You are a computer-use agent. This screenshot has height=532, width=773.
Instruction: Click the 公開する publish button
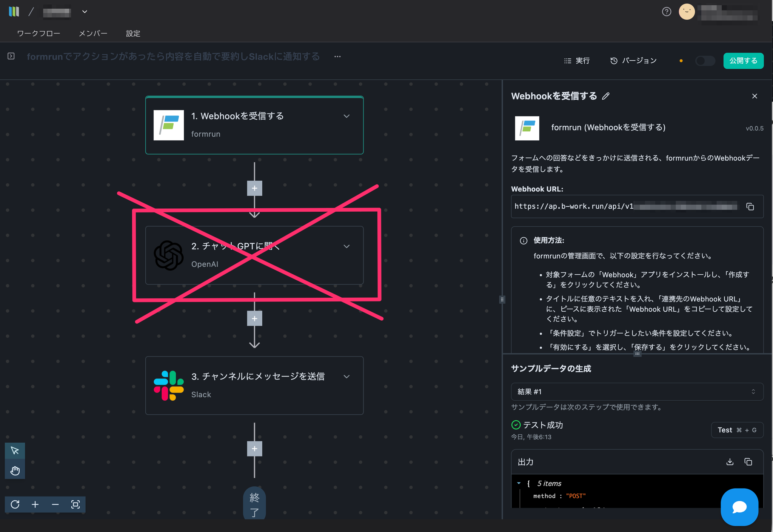743,61
